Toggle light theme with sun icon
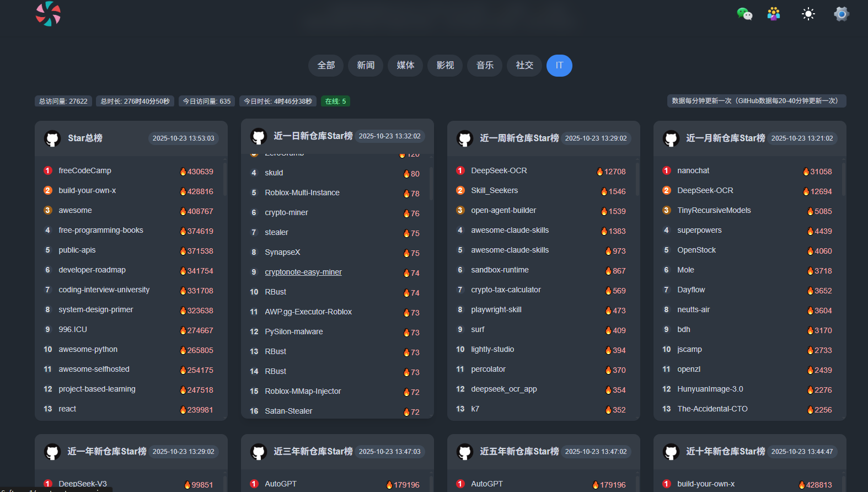Screen dimensions: 868x492 808,14
